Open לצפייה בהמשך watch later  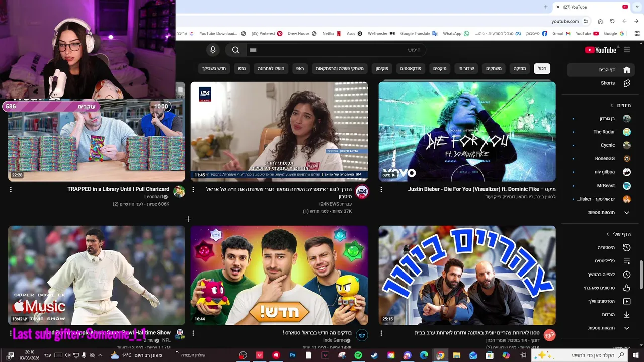[x=601, y=275]
